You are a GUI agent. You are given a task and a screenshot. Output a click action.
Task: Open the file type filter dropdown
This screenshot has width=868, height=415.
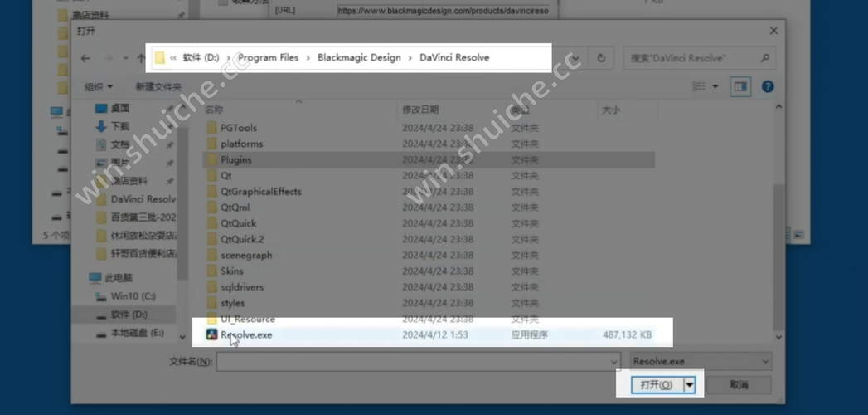pyautogui.click(x=765, y=362)
